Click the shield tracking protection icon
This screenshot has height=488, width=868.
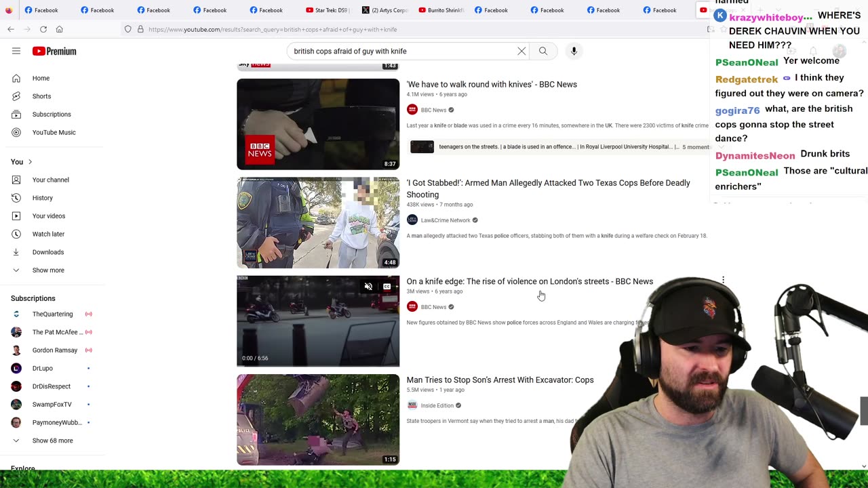[127, 29]
